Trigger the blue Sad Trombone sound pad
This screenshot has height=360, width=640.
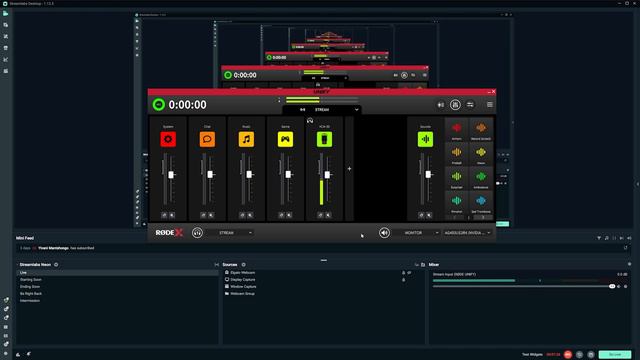[481, 202]
